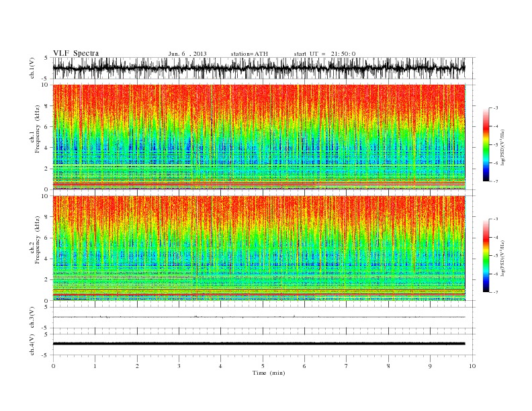Click the '-5' tick on ch.2 color bar
This screenshot has width=532, height=411.
click(x=496, y=256)
